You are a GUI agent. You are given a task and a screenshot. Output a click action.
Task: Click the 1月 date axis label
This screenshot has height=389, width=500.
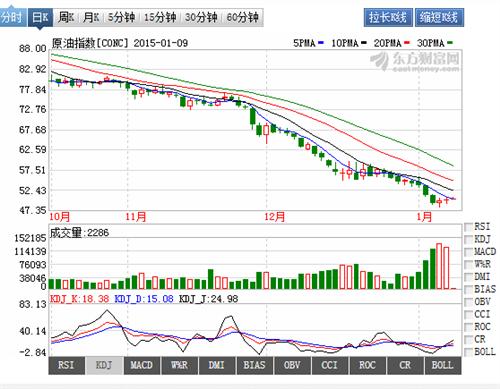(424, 217)
